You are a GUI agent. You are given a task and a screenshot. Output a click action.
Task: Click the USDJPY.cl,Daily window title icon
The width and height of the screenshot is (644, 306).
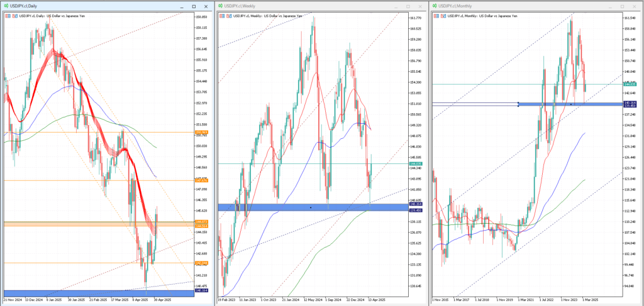[6, 6]
